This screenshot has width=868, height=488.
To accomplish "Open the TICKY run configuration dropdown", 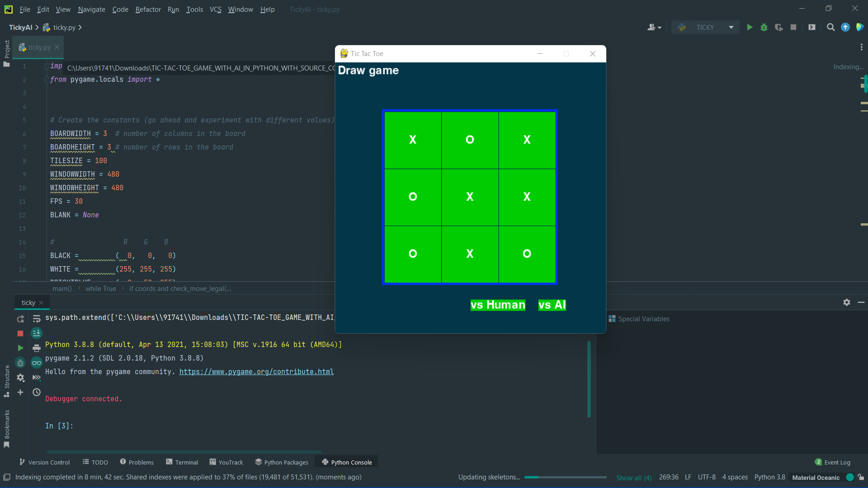I will click(x=706, y=28).
